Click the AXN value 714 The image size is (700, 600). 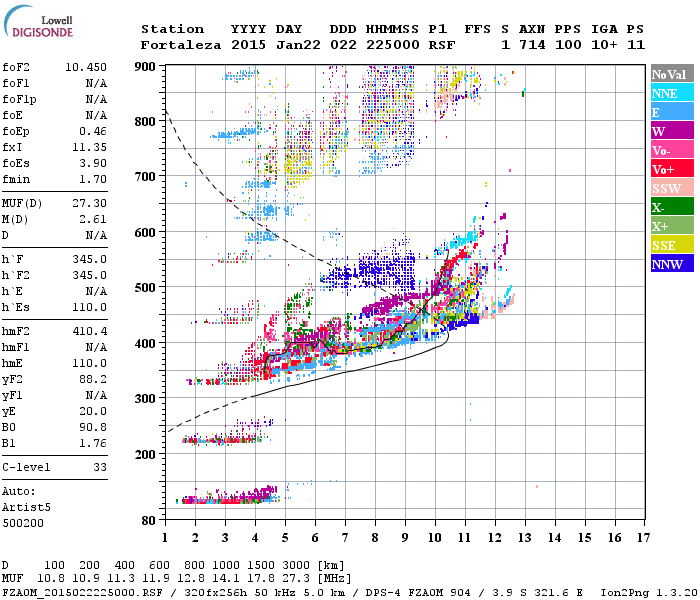pyautogui.click(x=532, y=45)
